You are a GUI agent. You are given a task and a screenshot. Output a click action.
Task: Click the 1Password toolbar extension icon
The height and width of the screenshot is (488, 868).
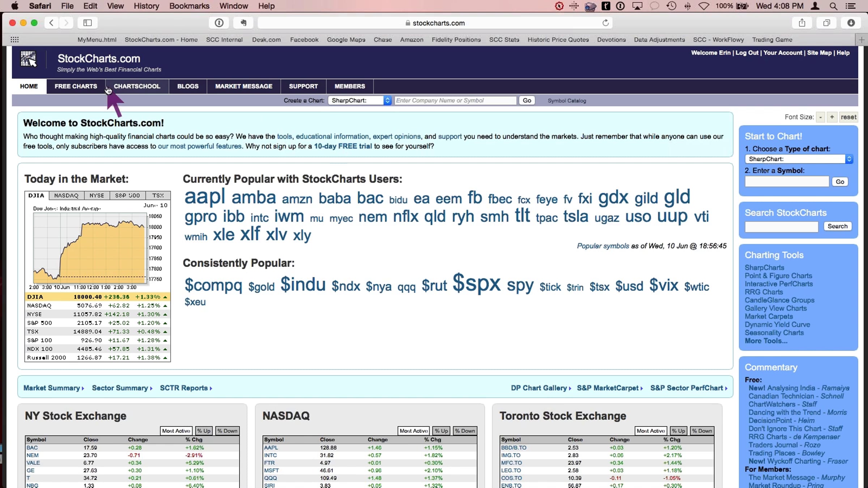pos(219,23)
